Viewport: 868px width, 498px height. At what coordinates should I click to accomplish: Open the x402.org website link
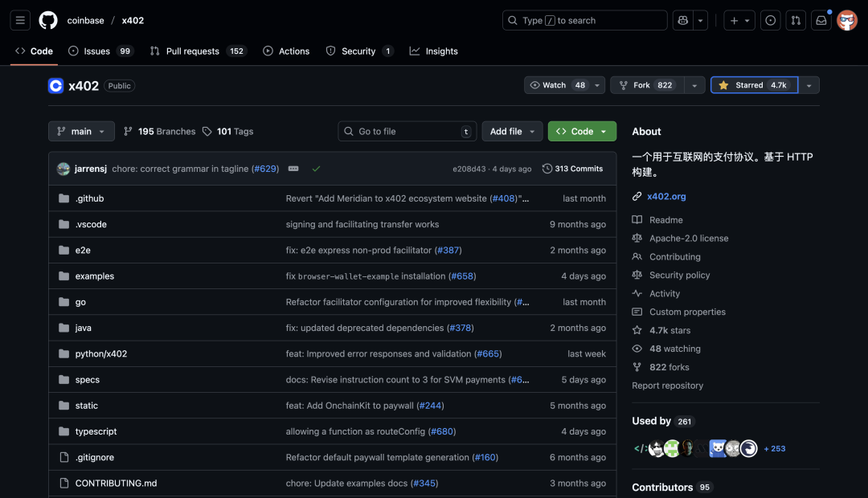pyautogui.click(x=666, y=197)
